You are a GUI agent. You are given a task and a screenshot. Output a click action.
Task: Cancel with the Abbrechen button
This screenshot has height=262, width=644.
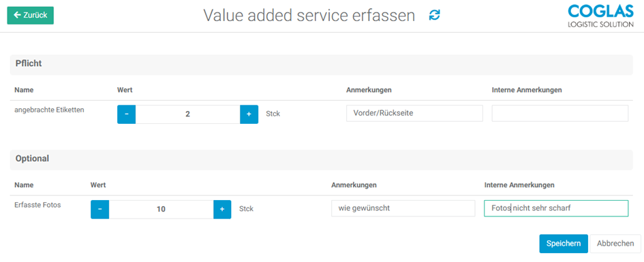615,244
